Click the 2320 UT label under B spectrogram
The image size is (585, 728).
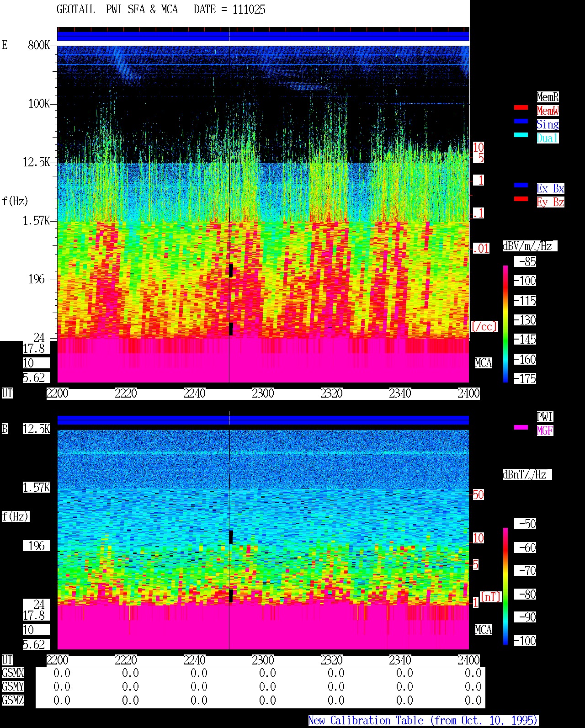click(331, 660)
